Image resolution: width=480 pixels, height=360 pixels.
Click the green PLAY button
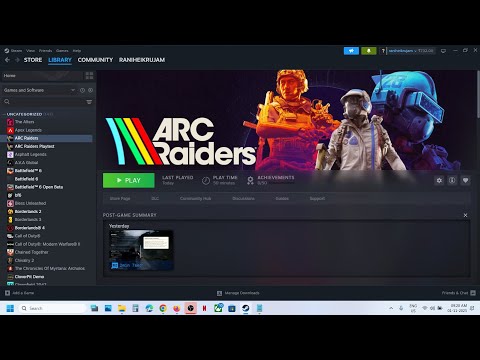[x=129, y=180]
